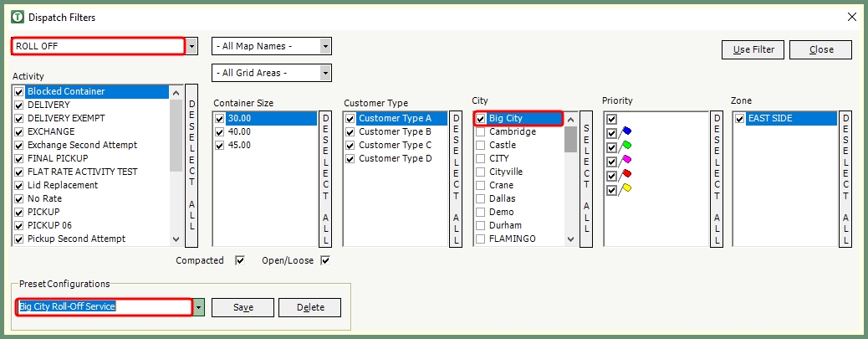Uncheck the blank priority checkbox without a flag

pos(611,119)
